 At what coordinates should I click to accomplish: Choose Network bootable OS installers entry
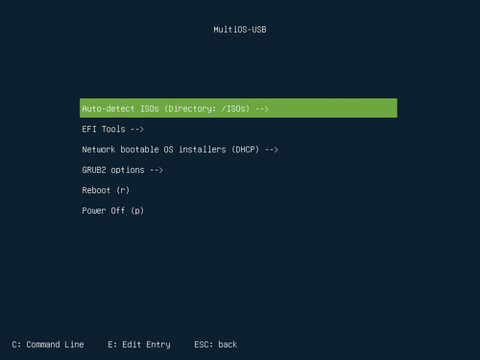180,149
